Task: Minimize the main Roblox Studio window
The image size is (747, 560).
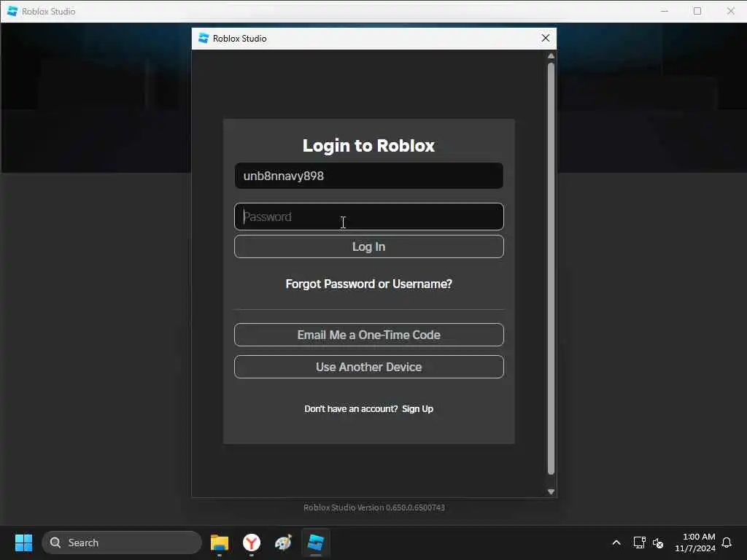Action: coord(665,11)
